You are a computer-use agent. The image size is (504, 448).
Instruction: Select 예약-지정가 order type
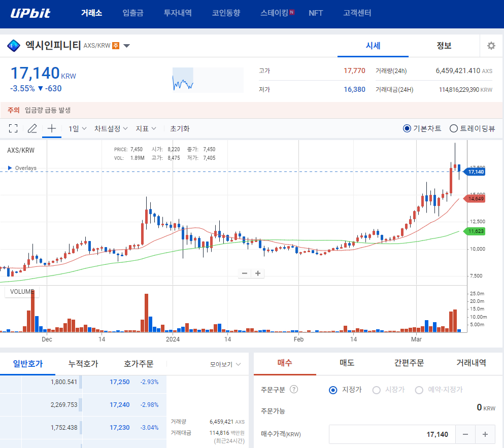coord(439,390)
